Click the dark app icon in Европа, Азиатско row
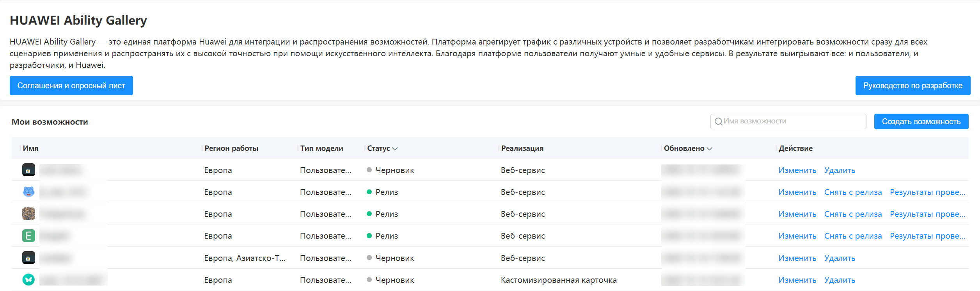This screenshot has width=980, height=291. point(28,258)
